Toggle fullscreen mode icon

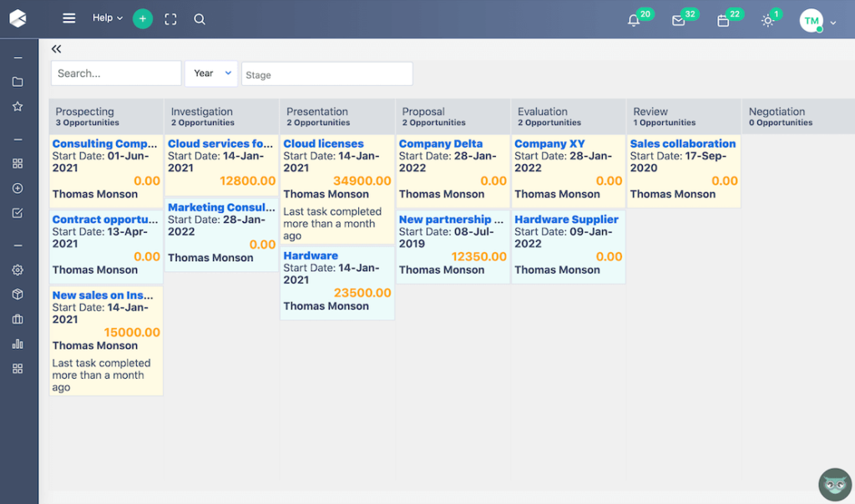pos(170,19)
